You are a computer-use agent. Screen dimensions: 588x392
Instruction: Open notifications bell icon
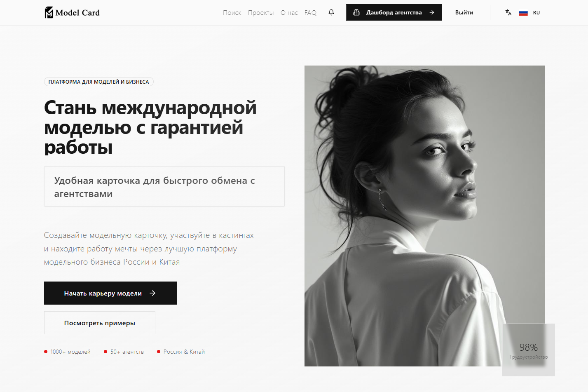[331, 12]
